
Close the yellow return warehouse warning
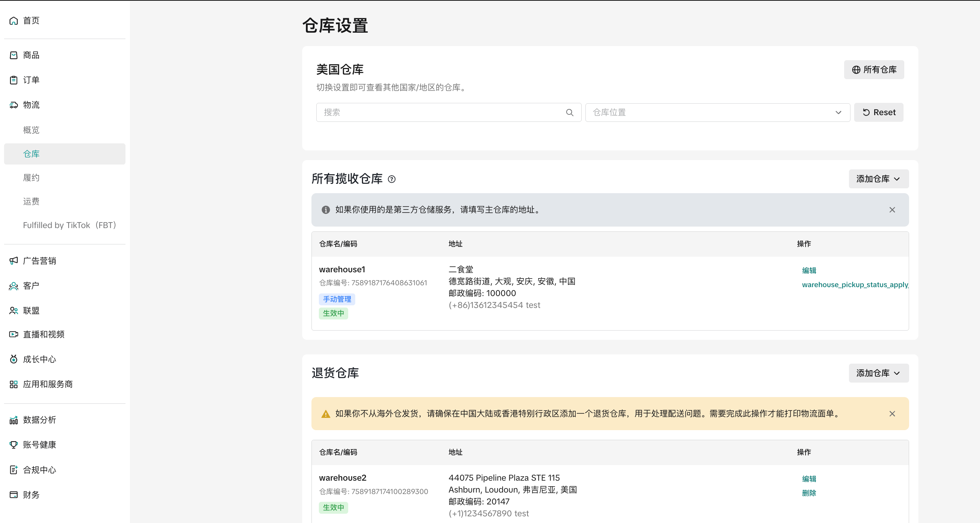[892, 414]
